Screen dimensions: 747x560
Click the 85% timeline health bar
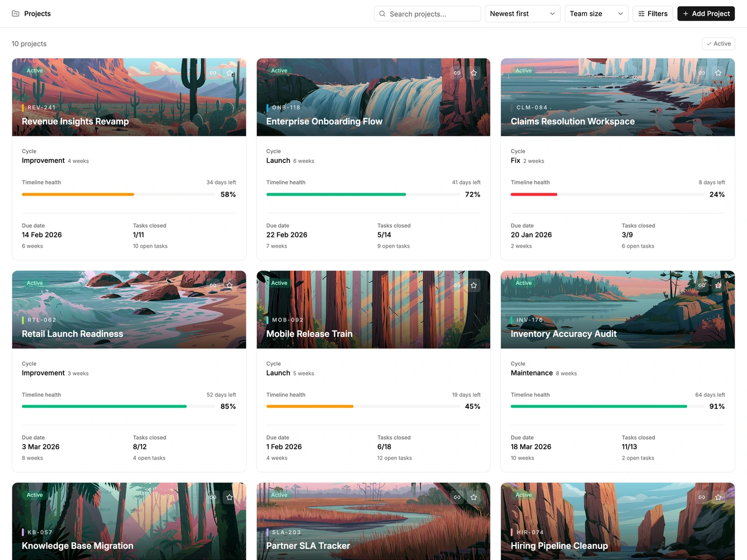119,406
